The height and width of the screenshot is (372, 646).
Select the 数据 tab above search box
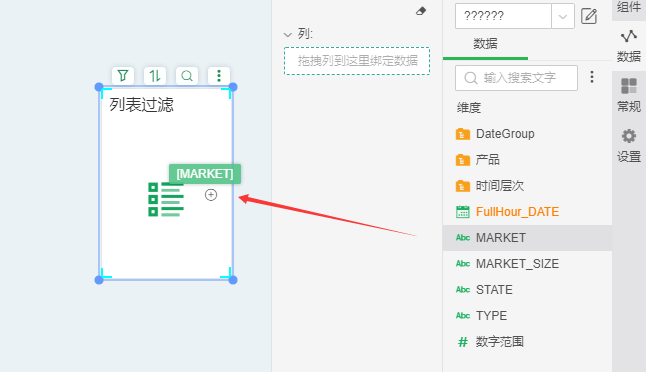[x=485, y=44]
